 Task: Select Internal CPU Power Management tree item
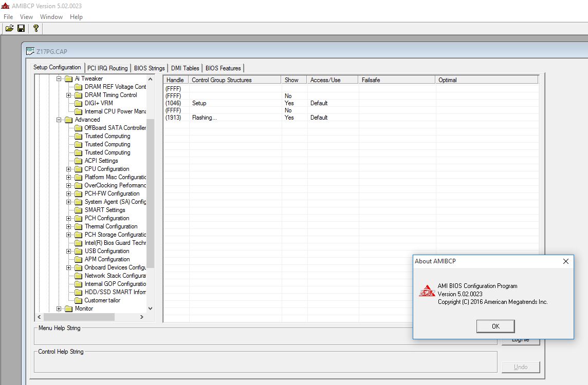click(115, 111)
